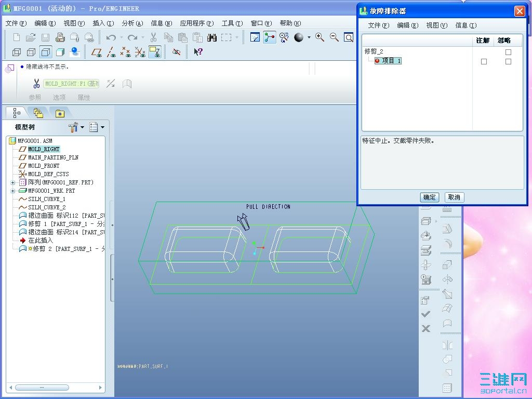Click the X cancel feature icon

(x=426, y=329)
